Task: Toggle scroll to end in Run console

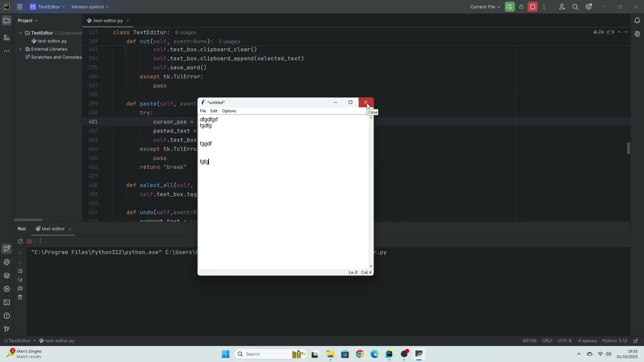Action: 20,280
